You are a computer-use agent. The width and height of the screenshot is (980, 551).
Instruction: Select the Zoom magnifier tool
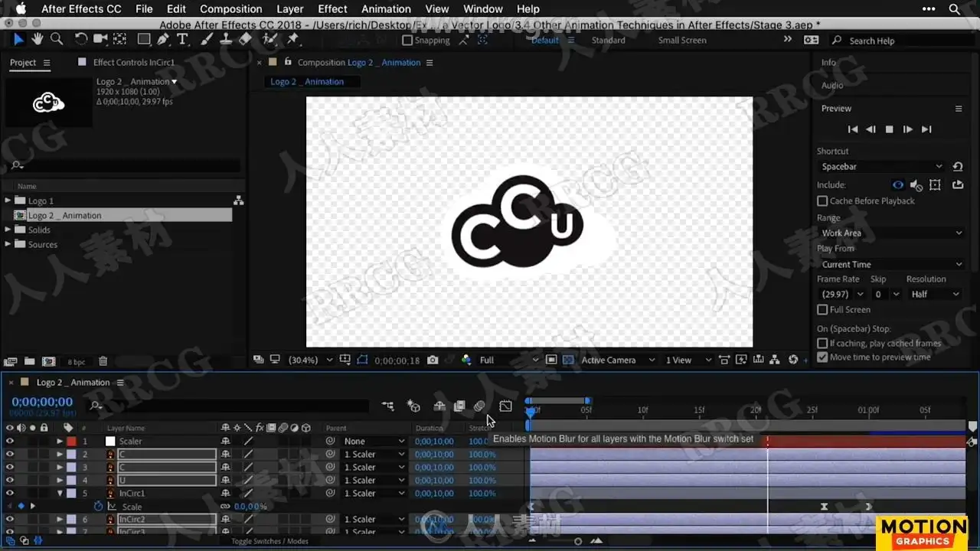(x=57, y=39)
